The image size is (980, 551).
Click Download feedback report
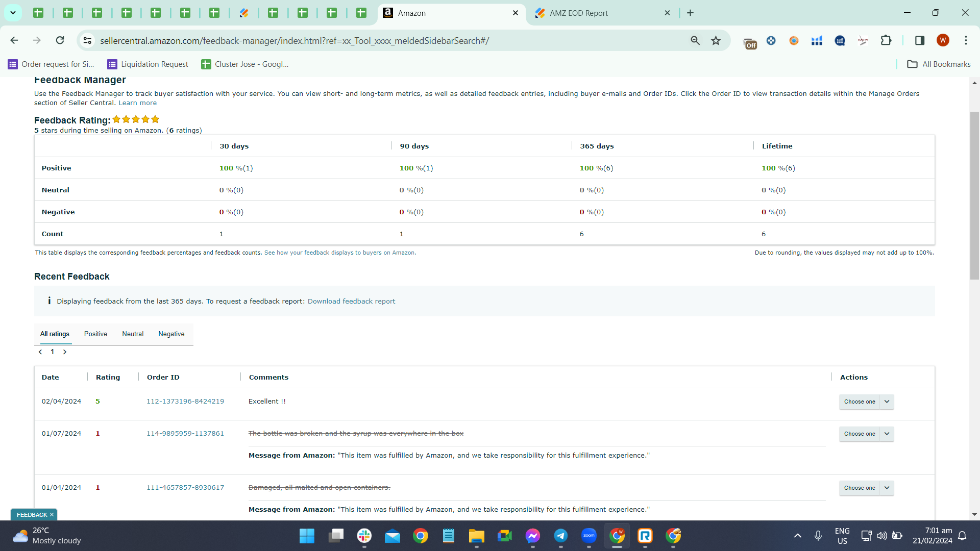(x=351, y=301)
